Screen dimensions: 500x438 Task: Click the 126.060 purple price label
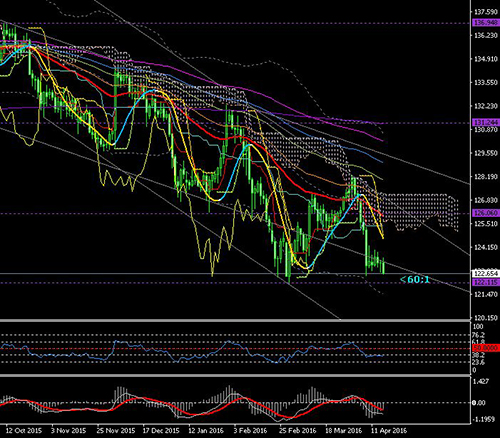tap(486, 213)
